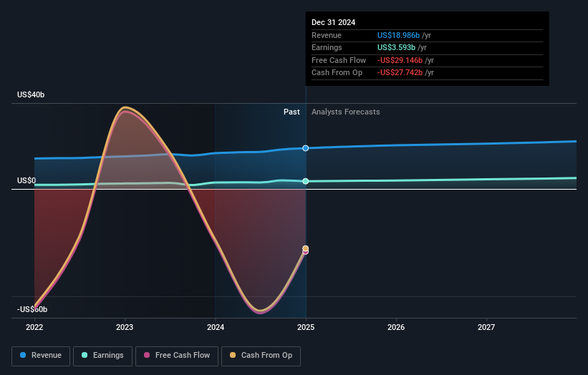Click the 2027 x-axis label
Image resolution: width=588 pixels, height=375 pixels.
click(x=486, y=328)
